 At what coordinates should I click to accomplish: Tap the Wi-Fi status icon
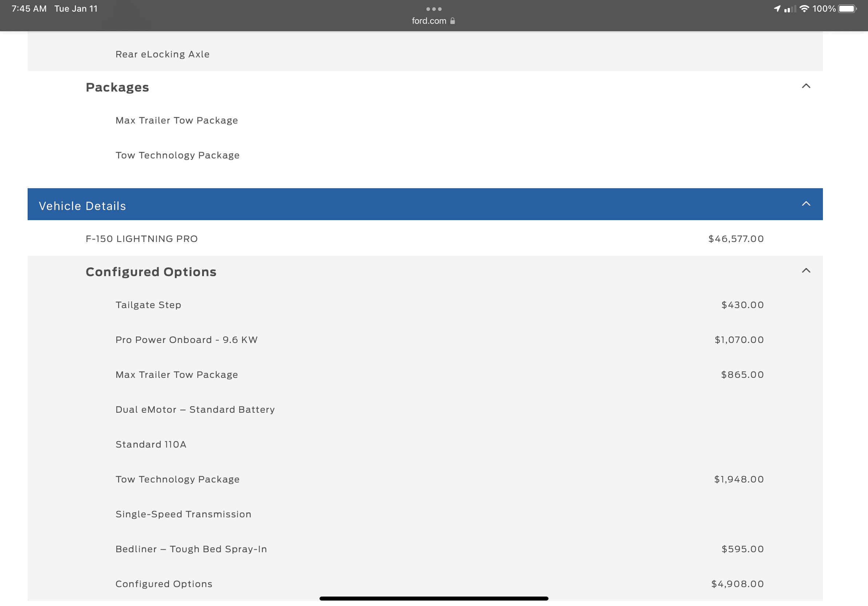(x=804, y=9)
